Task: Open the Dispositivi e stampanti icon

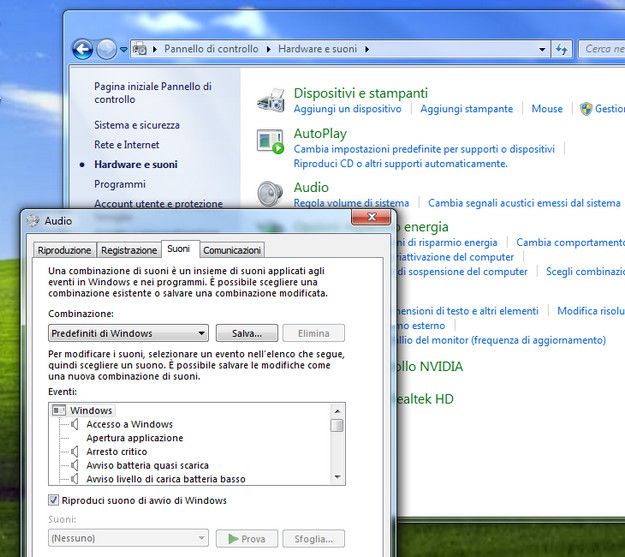Action: point(270,100)
